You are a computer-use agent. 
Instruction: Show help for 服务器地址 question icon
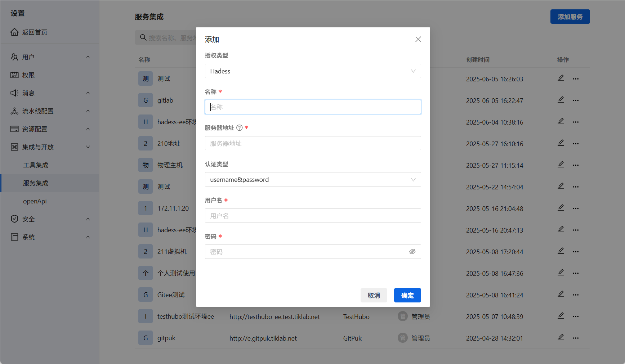[240, 128]
